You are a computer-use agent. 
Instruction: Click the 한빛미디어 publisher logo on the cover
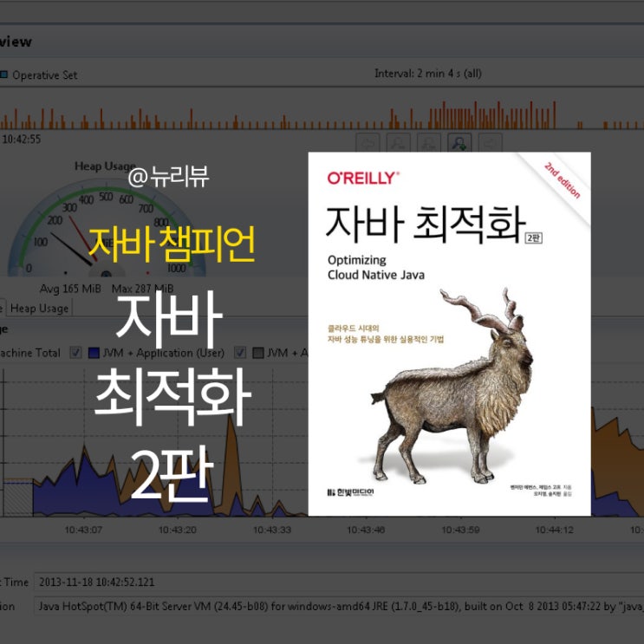click(350, 492)
